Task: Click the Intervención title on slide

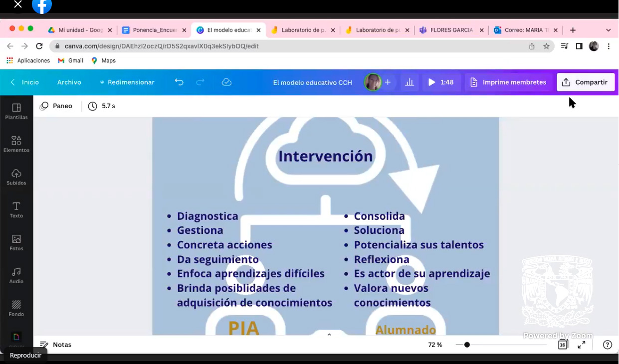Action: 325,156
